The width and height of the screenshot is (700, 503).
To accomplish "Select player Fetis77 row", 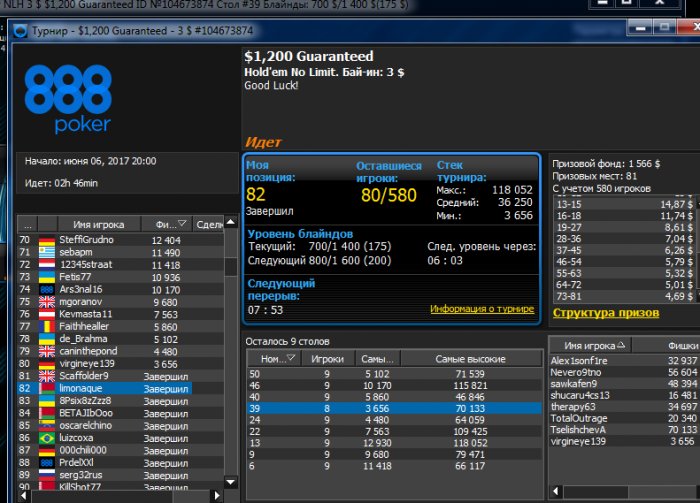I will tap(120, 277).
